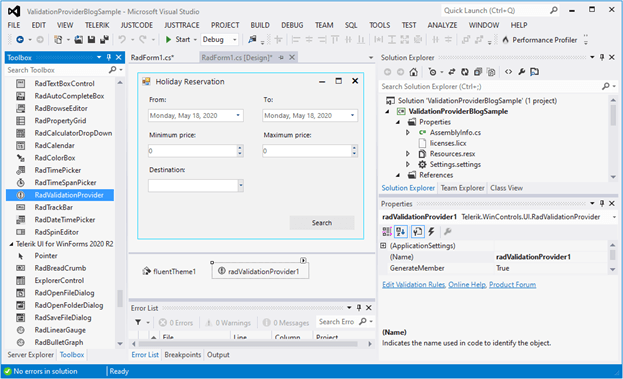Open the Online Help link

tap(467, 284)
